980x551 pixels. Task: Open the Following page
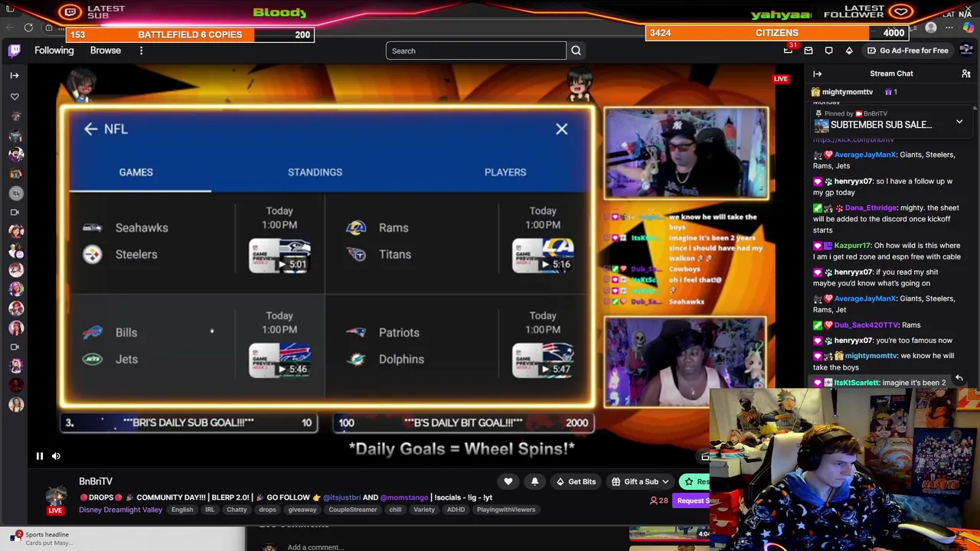54,51
